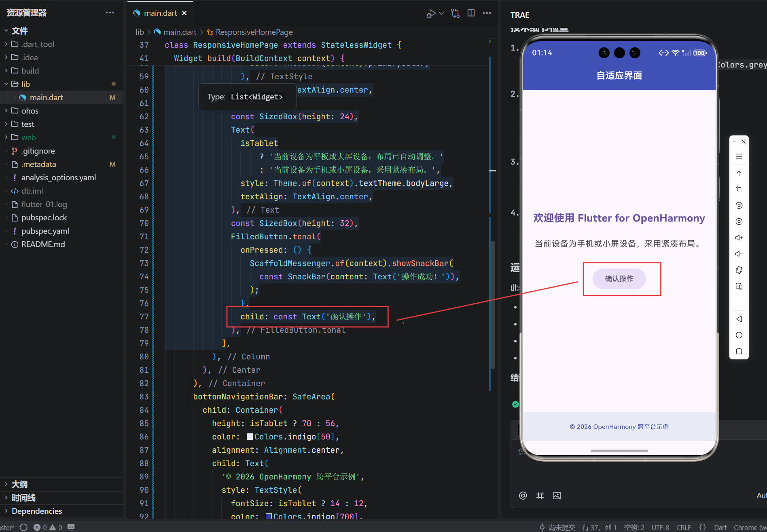
Task: Open the .metadata file
Action: tap(38, 164)
